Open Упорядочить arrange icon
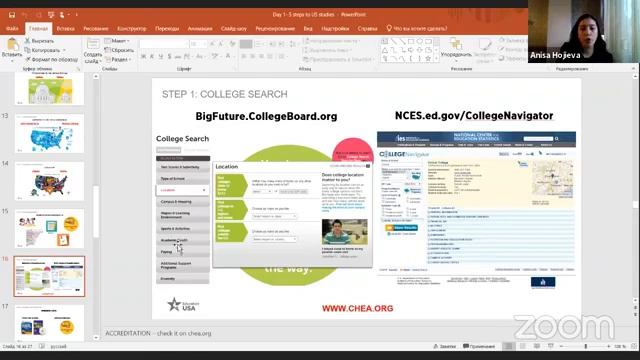This screenshot has height=360, width=640. tap(456, 44)
